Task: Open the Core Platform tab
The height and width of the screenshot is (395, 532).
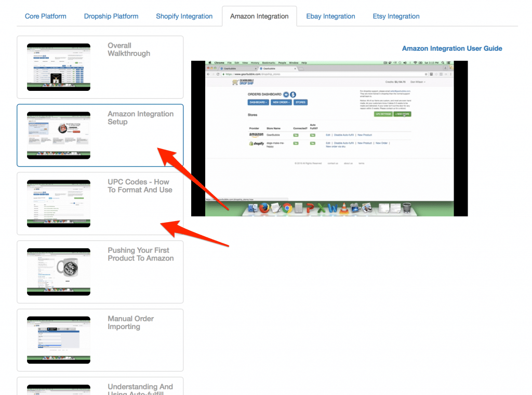Action: coord(46,16)
